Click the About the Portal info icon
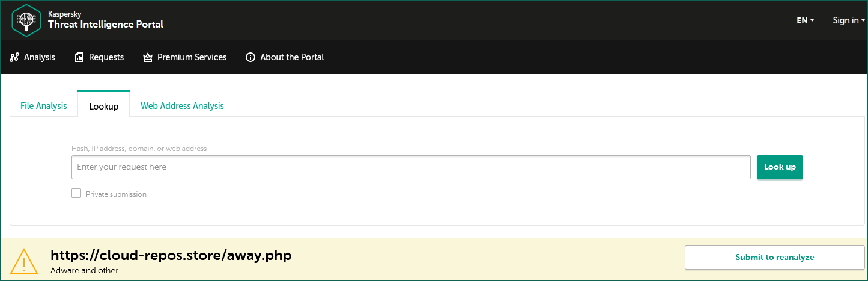This screenshot has width=868, height=281. [250, 57]
